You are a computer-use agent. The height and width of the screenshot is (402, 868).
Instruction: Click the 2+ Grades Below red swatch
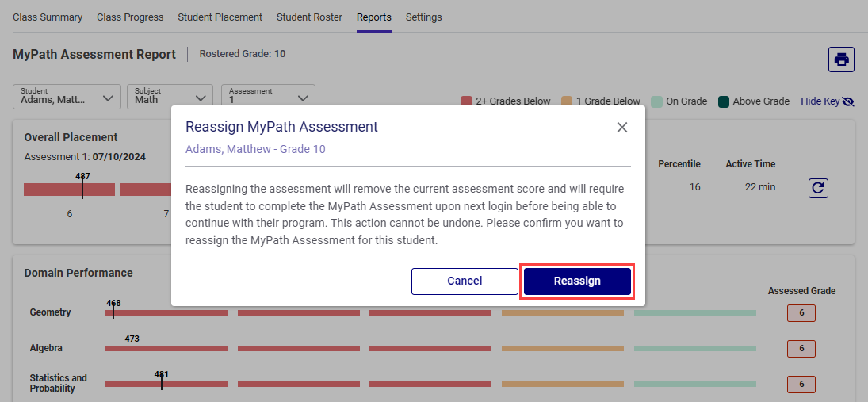pyautogui.click(x=466, y=101)
